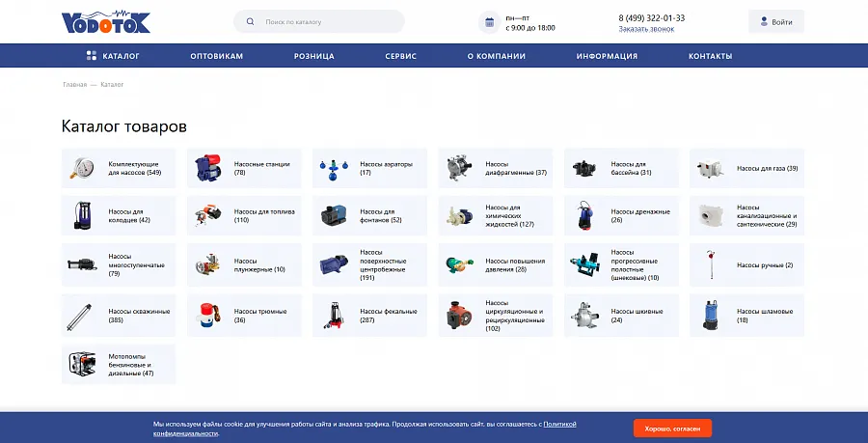The width and height of the screenshot is (868, 443).
Task: Open Насосы поверхностные центробежные image
Action: (x=334, y=264)
